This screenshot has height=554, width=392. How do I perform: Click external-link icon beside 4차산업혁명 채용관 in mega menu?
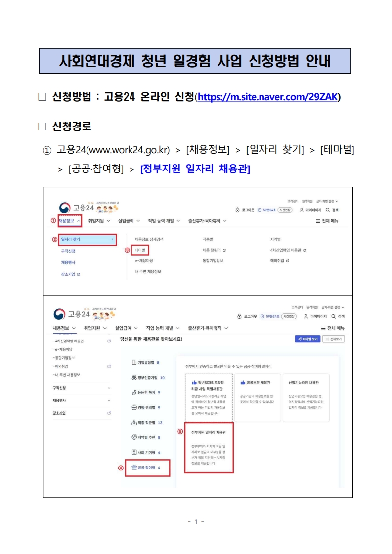pos(305,250)
